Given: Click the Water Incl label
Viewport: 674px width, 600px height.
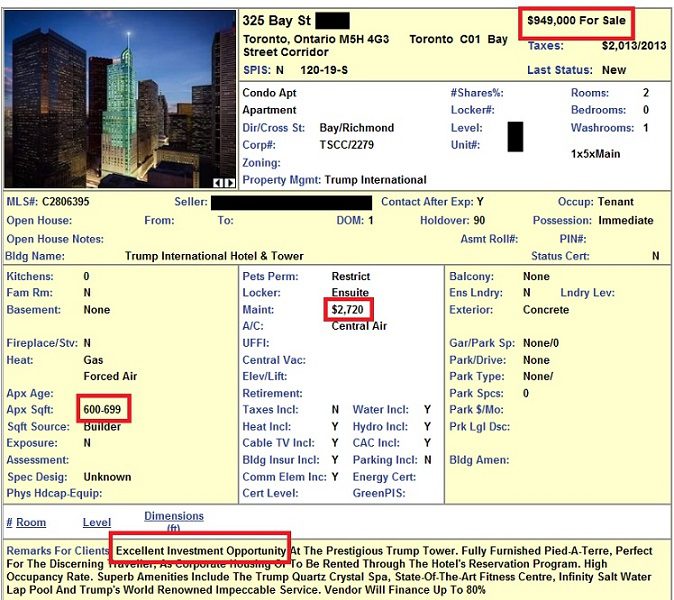Looking at the screenshot, I should pos(380,410).
